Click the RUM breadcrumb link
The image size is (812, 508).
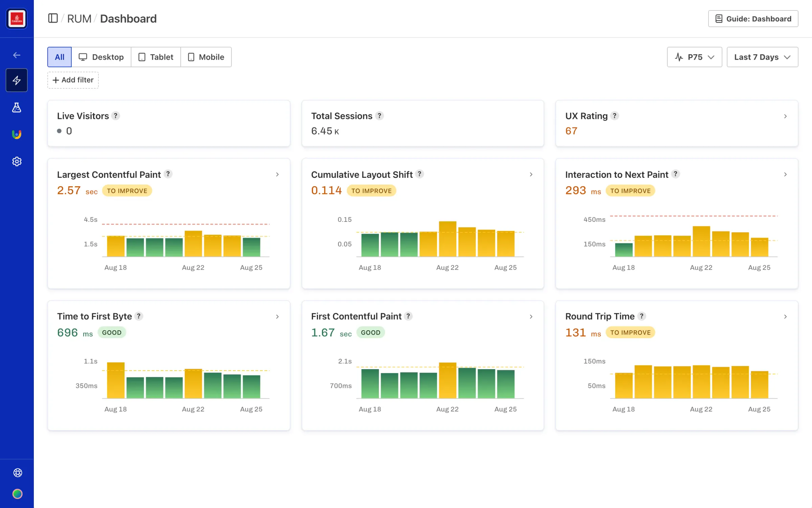[79, 19]
